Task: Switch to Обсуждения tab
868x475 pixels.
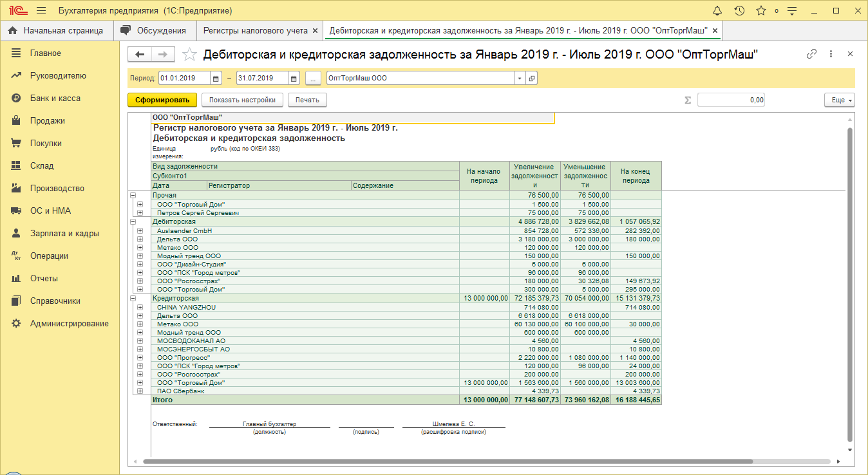Action: click(x=155, y=30)
